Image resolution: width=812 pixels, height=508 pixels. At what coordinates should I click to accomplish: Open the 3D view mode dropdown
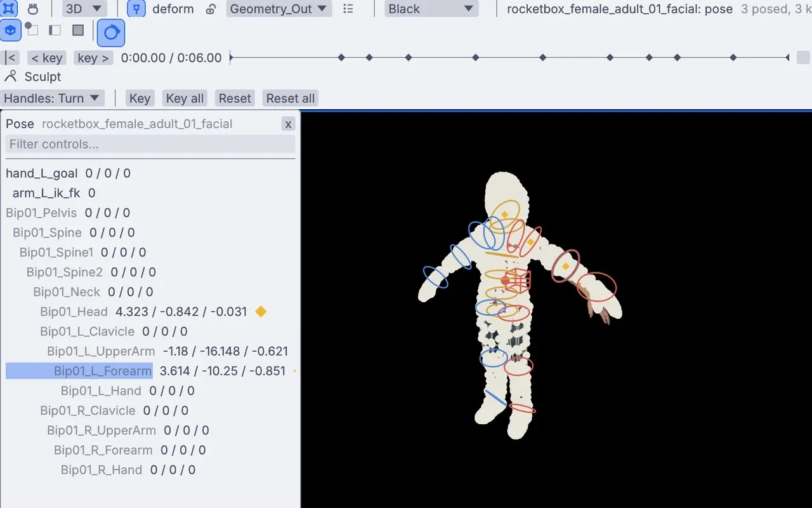[x=84, y=9]
